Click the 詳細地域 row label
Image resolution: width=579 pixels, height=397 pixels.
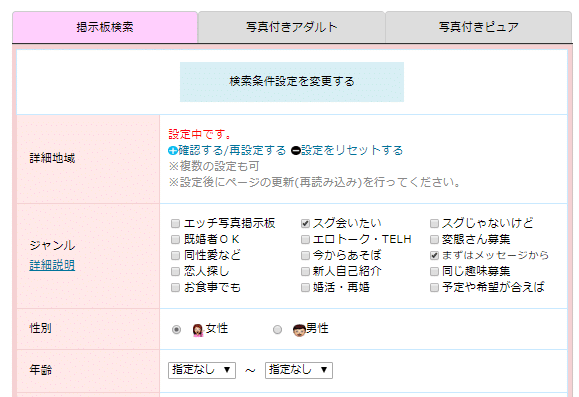coord(52,158)
